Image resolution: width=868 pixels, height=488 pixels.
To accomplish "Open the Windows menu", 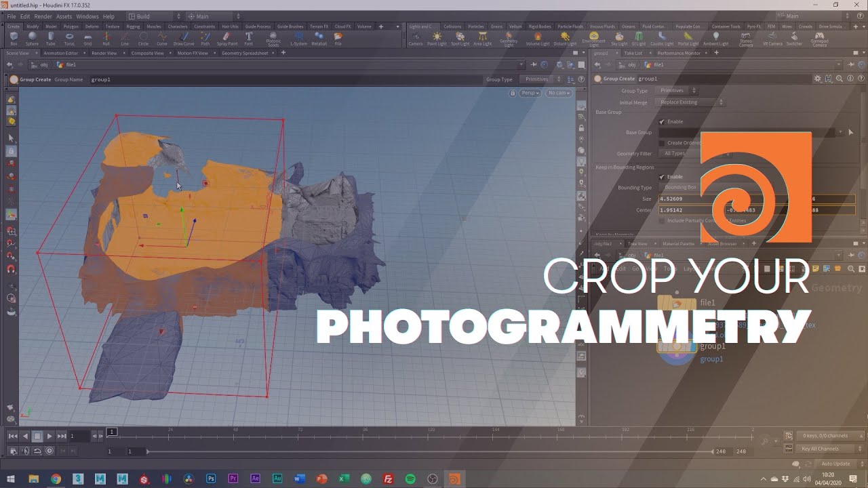I will click(87, 16).
